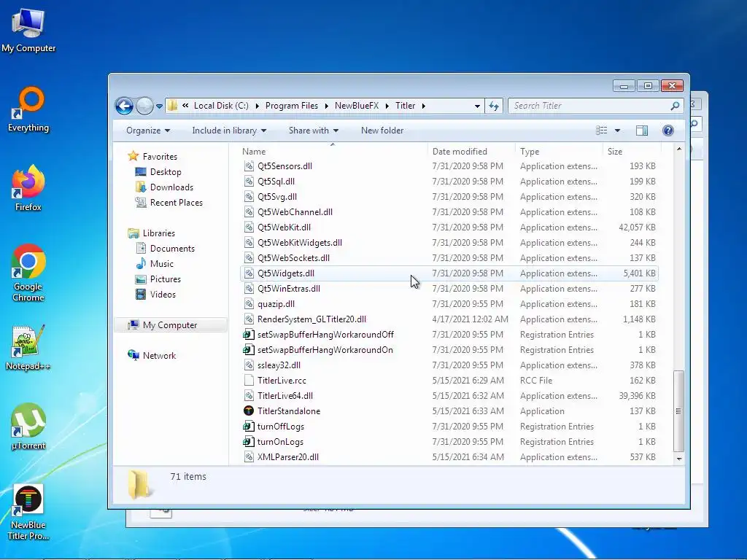The width and height of the screenshot is (747, 560).
Task: Launch Everything search desktop shortcut
Action: [x=28, y=109]
